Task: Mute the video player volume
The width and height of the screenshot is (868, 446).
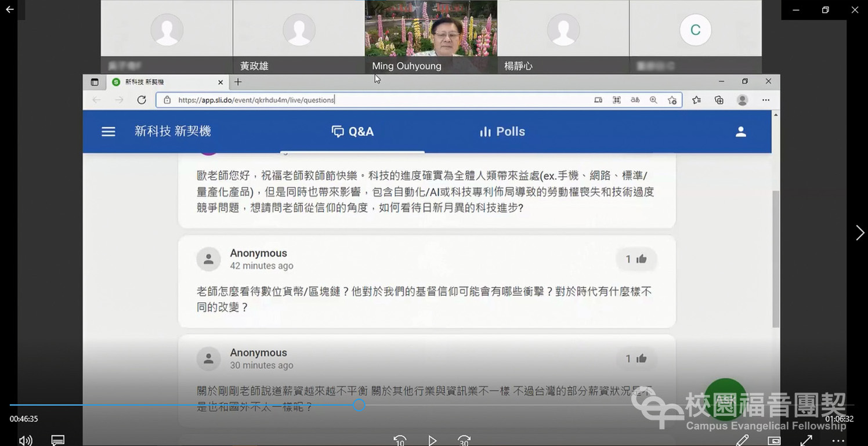Action: coord(26,440)
